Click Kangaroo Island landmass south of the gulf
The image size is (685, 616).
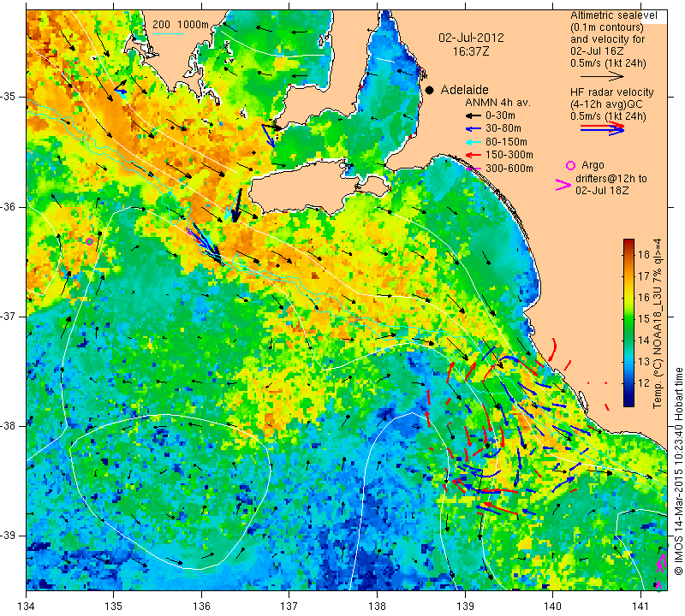coord(307,185)
